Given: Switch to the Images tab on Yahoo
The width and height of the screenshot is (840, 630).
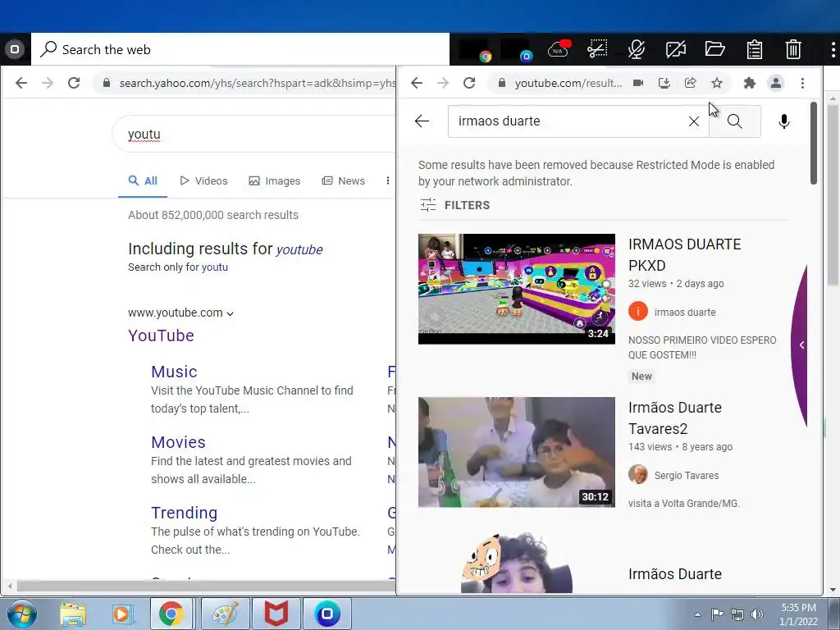Looking at the screenshot, I should point(274,181).
